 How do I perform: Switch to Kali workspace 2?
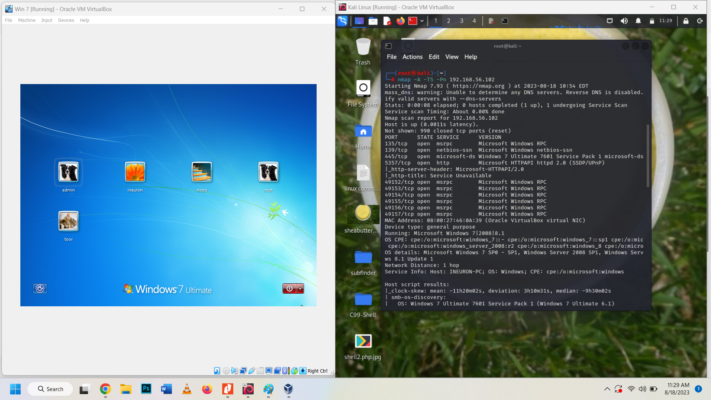(x=448, y=21)
